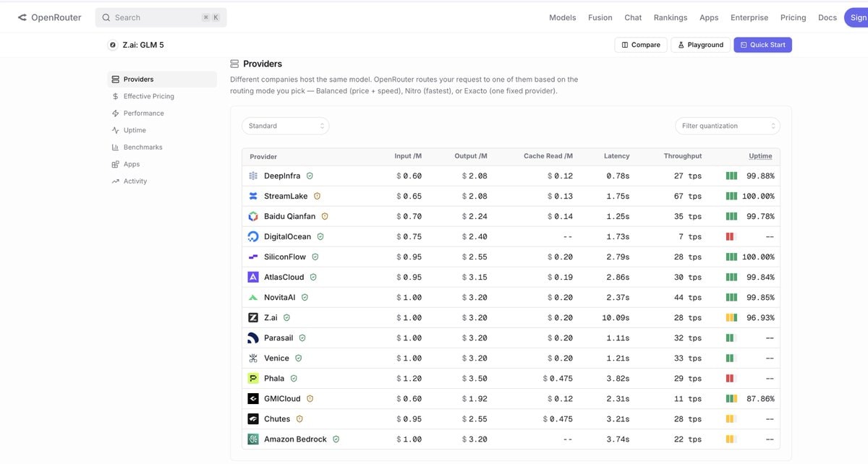Open the Docs page

827,17
